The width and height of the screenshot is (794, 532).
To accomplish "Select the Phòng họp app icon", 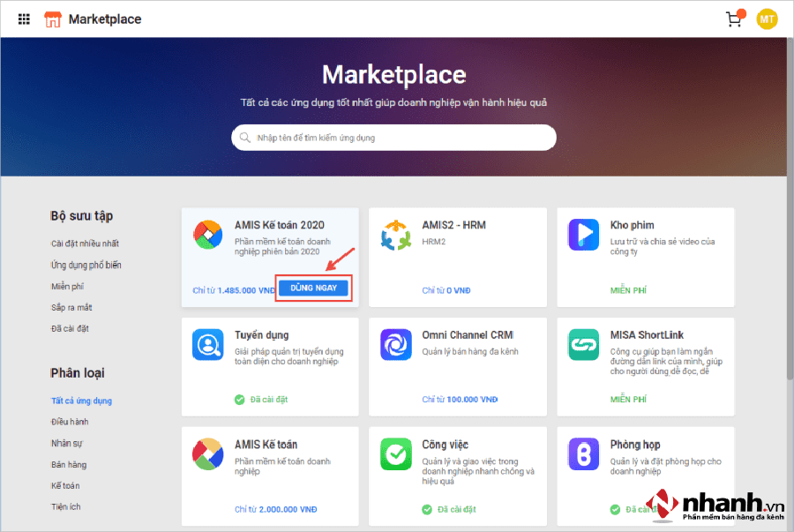I will [584, 454].
